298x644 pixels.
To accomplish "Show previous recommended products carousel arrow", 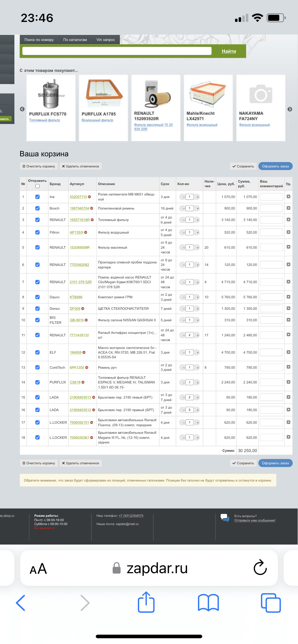I will coord(22,109).
